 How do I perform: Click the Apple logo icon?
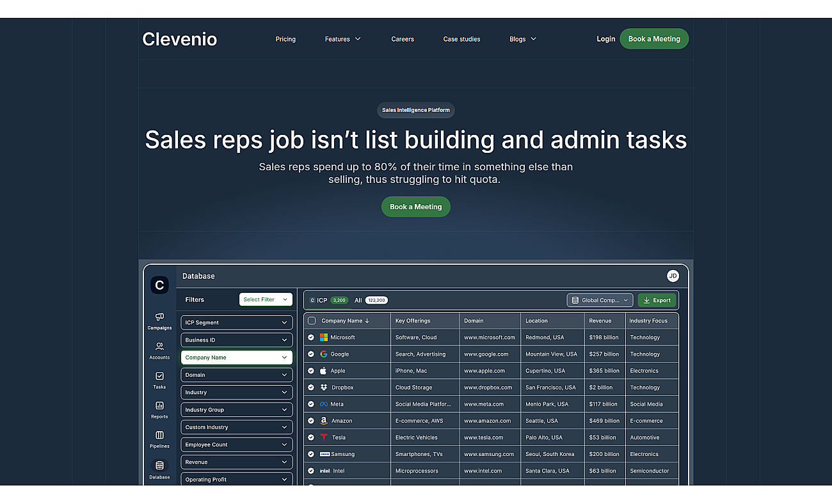[x=324, y=370]
